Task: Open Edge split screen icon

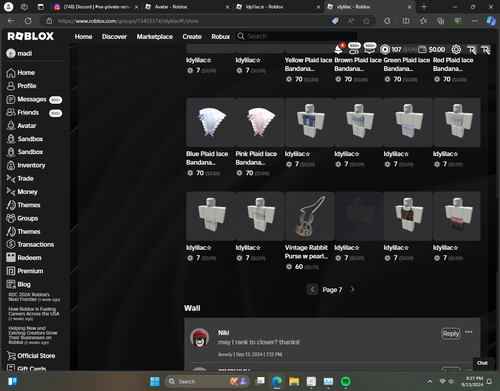Action: (x=406, y=21)
